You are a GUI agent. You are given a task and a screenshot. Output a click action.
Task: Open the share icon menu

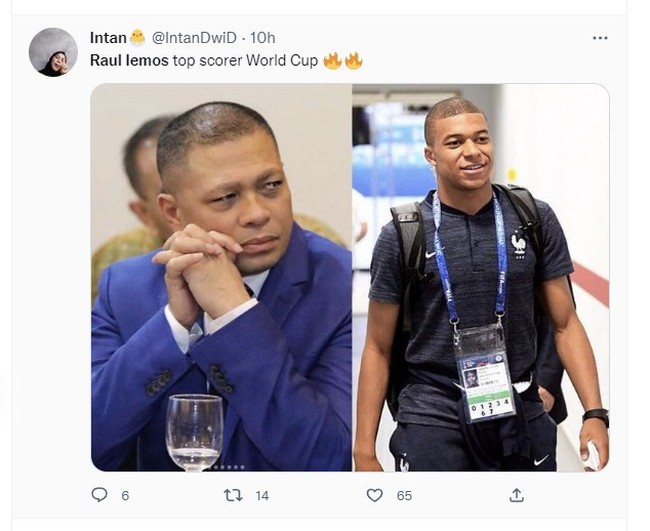click(516, 495)
